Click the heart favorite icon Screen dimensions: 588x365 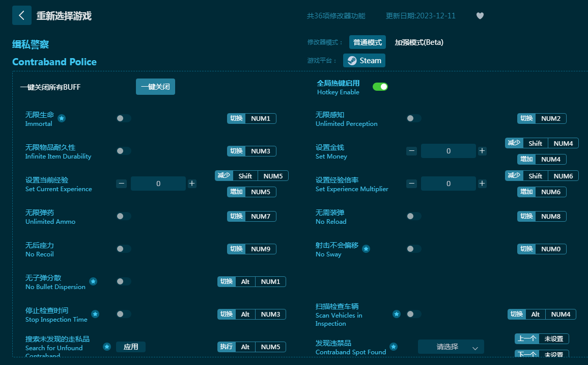pyautogui.click(x=480, y=16)
